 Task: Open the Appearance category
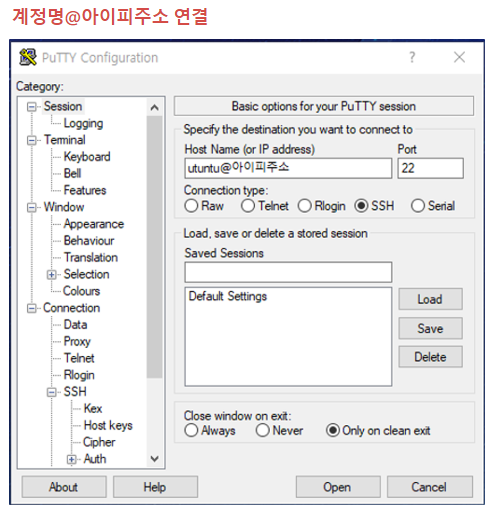tap(94, 224)
